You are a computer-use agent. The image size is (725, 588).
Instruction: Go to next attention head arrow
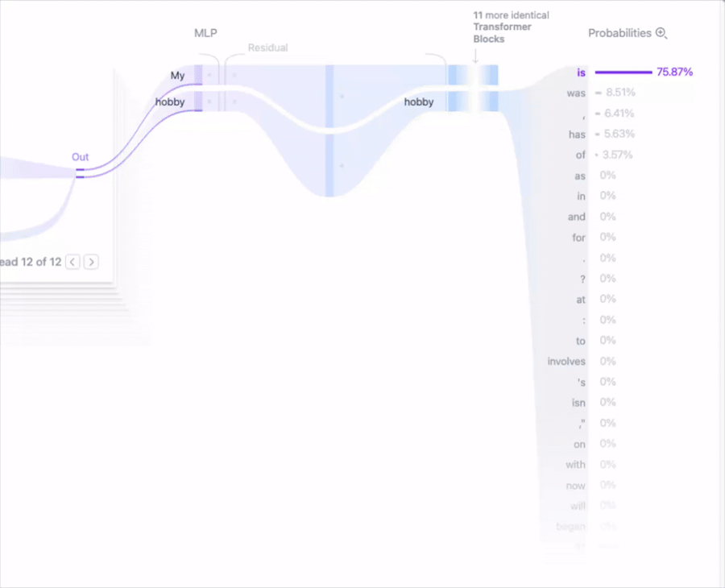(x=91, y=262)
